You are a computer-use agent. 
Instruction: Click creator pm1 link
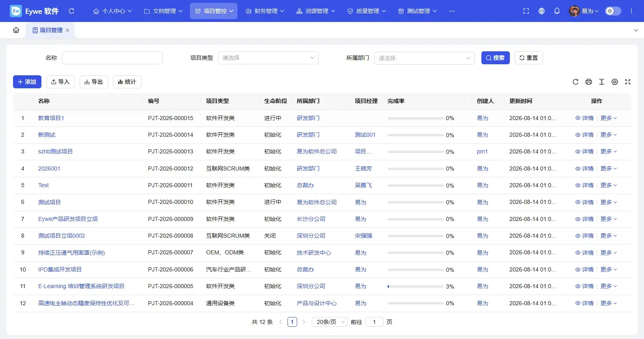[482, 151]
